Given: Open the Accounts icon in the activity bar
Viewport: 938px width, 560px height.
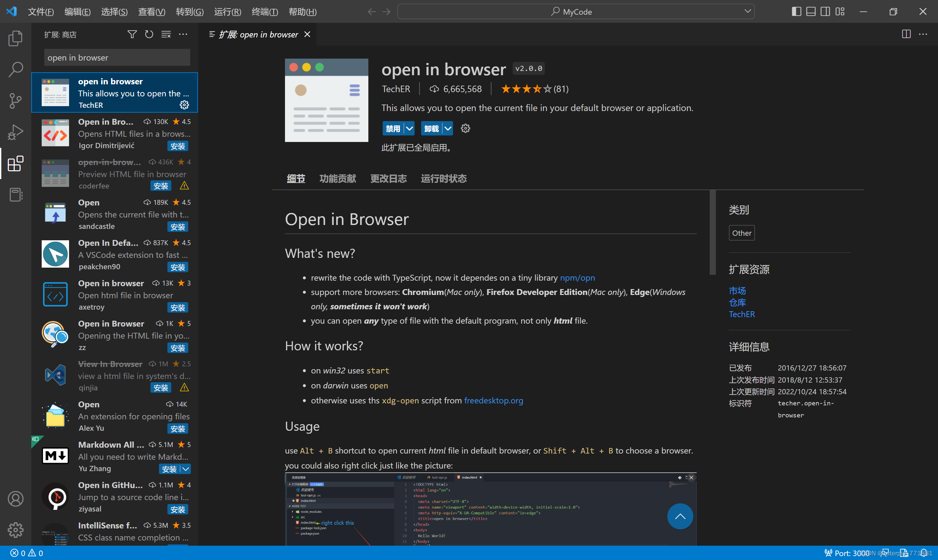Looking at the screenshot, I should click(x=16, y=499).
